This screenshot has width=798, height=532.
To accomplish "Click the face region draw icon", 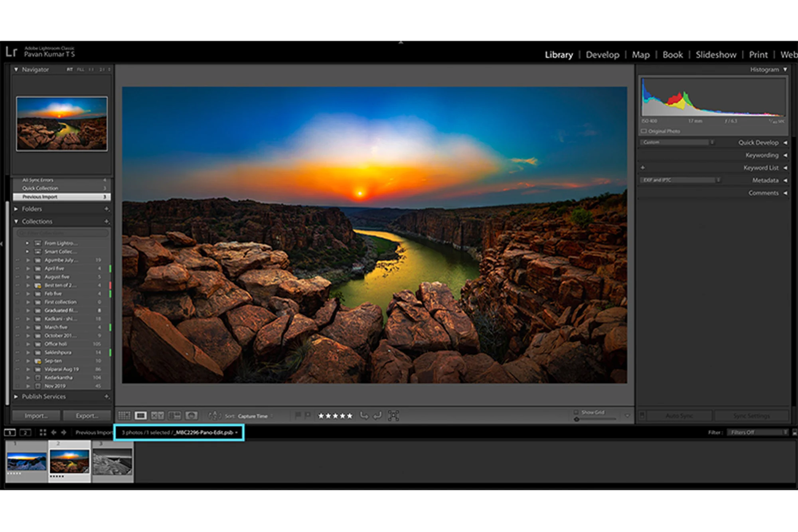I will coord(393,415).
